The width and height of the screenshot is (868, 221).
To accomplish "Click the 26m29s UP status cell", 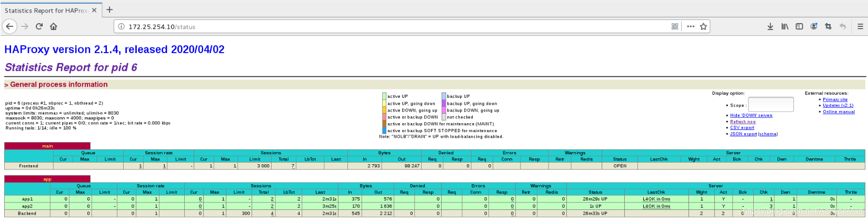I will pos(595,199).
